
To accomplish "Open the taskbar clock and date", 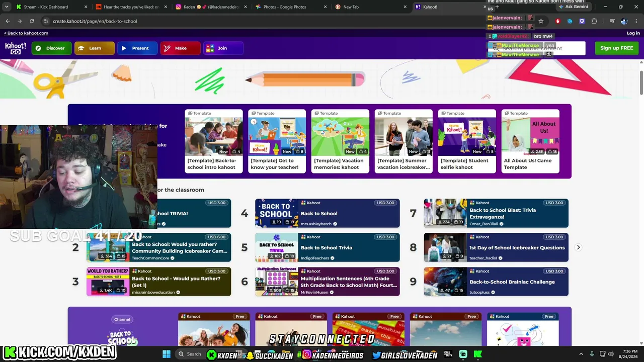I will pyautogui.click(x=630, y=354).
